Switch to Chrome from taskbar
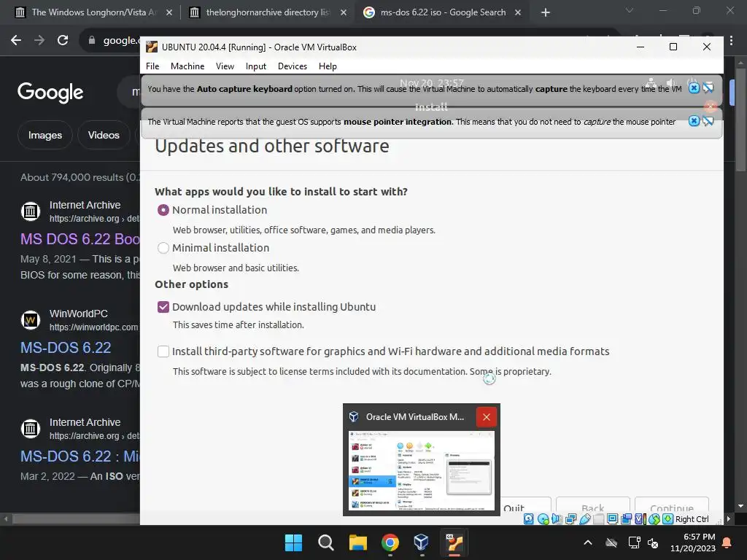This screenshot has width=747, height=560. (390, 542)
